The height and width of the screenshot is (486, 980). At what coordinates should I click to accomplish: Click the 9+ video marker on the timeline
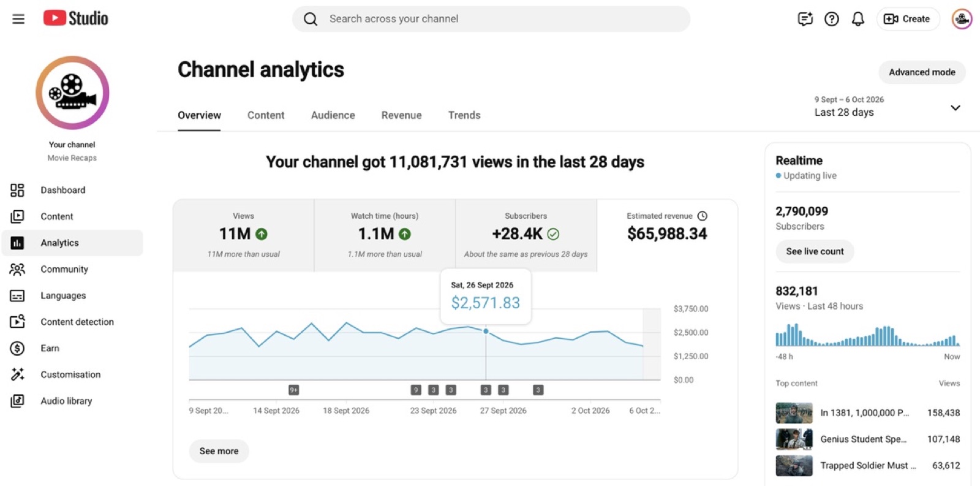pos(293,390)
